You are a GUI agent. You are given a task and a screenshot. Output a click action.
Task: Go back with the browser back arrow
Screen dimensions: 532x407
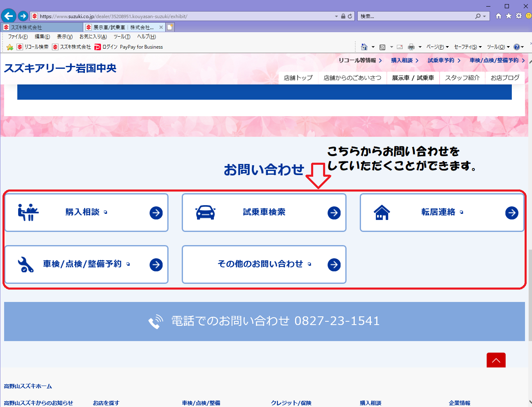[x=9, y=16]
